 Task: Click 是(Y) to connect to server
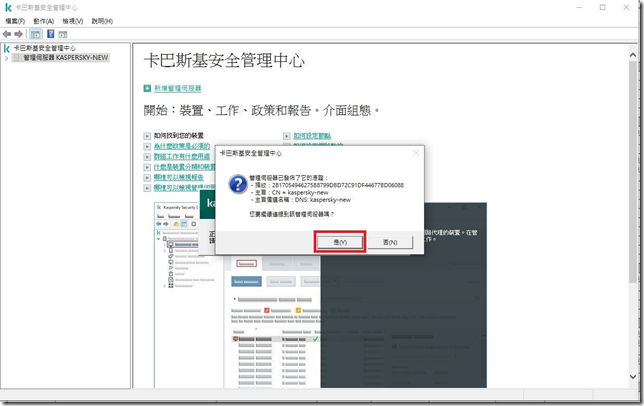coord(343,242)
